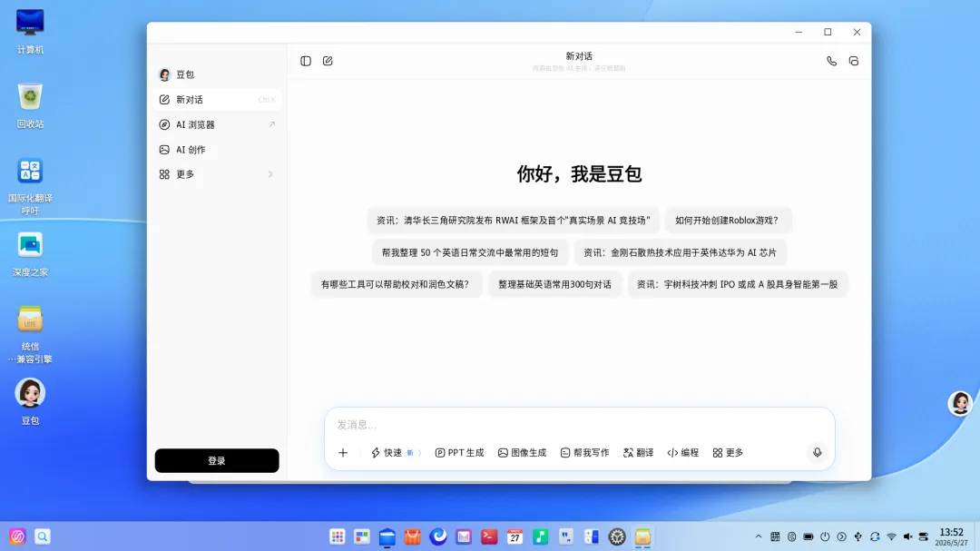
Task: Click the Bluetooth tray icon
Action: (792, 536)
